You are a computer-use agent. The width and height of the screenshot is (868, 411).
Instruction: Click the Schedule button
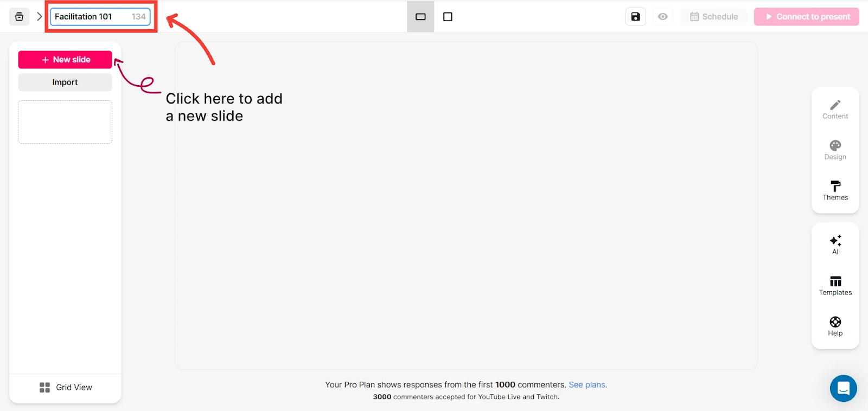coord(713,17)
